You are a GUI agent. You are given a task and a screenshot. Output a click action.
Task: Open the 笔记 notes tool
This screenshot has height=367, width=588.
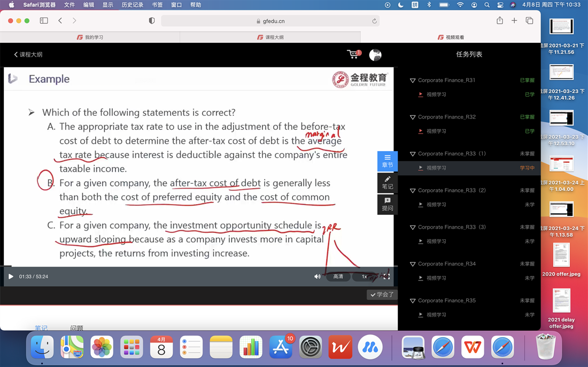(388, 183)
